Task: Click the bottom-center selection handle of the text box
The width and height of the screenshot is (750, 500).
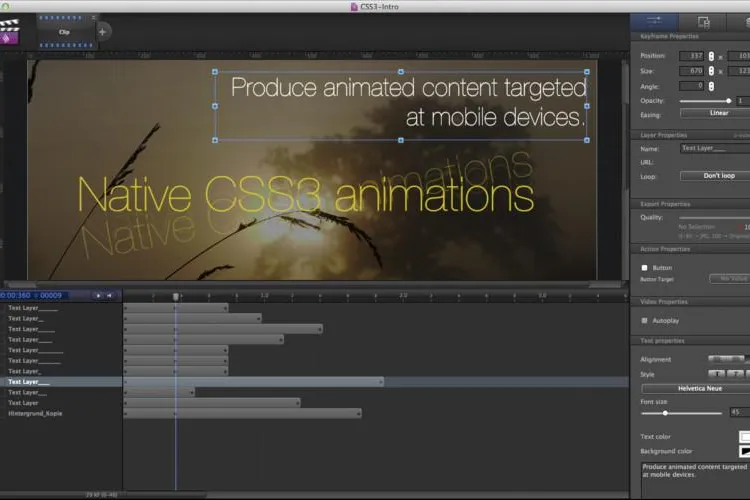Action: [401, 140]
